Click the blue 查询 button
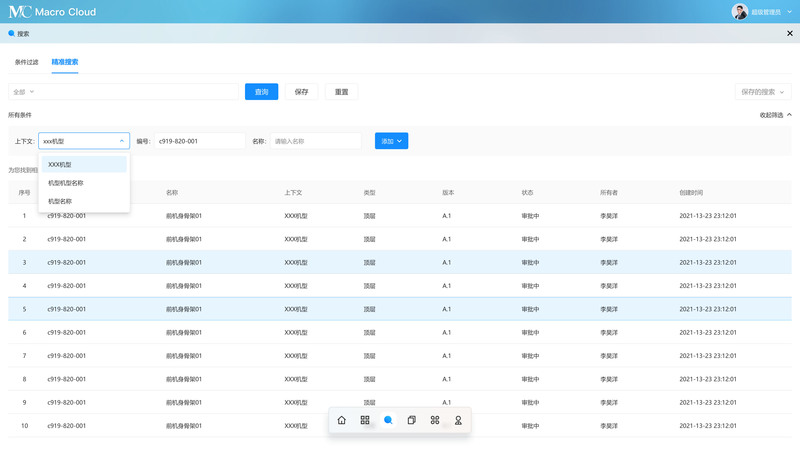Viewport: 800px width, 450px height. [x=261, y=92]
